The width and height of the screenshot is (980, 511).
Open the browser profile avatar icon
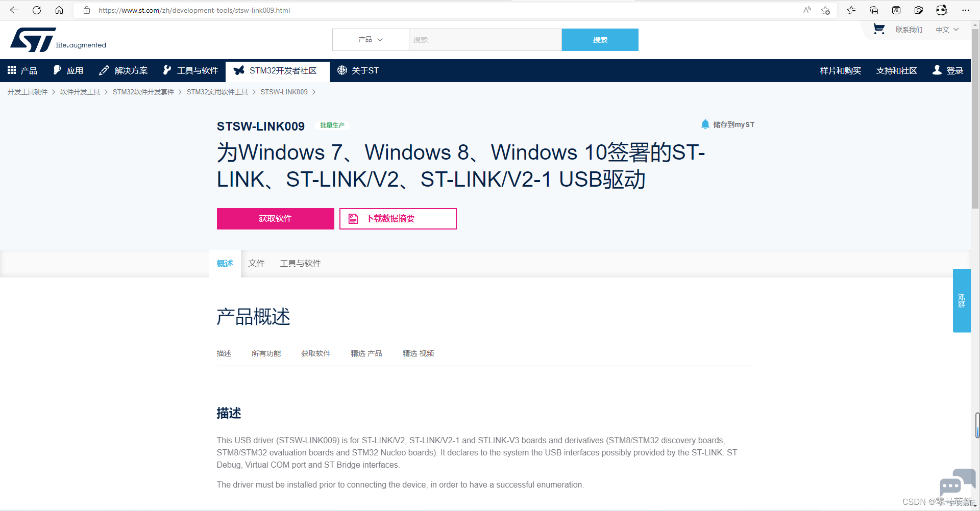pyautogui.click(x=942, y=10)
